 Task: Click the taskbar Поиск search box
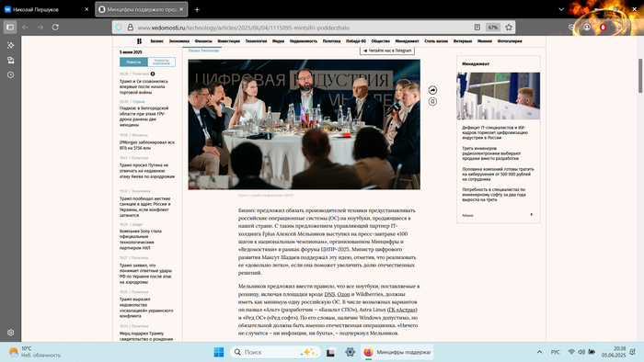coord(275,352)
